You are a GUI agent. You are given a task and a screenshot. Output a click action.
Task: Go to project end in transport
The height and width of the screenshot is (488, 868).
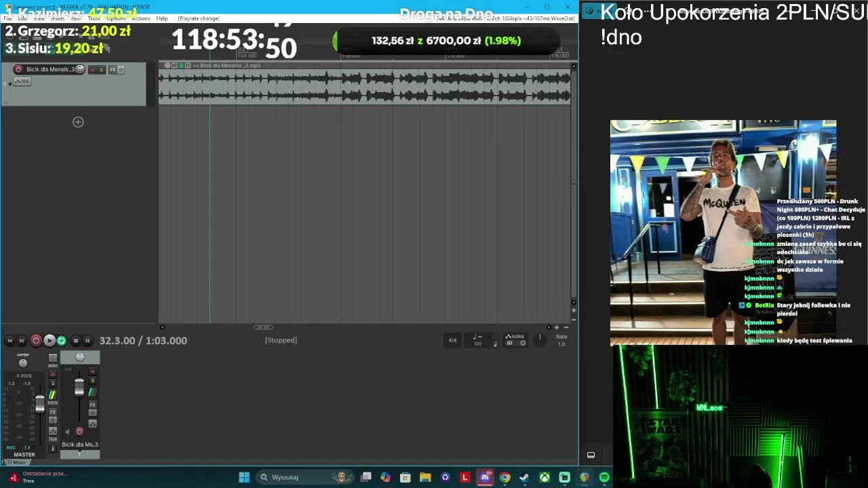[x=22, y=341]
